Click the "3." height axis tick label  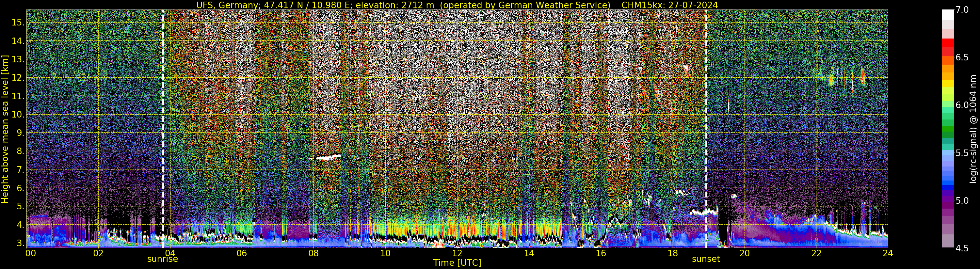pos(20,243)
